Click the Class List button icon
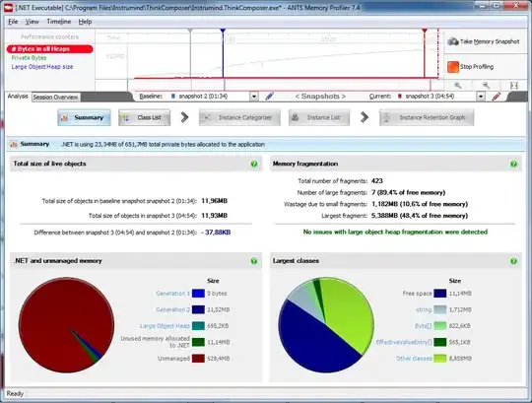The height and width of the screenshot is (403, 532). [125, 118]
